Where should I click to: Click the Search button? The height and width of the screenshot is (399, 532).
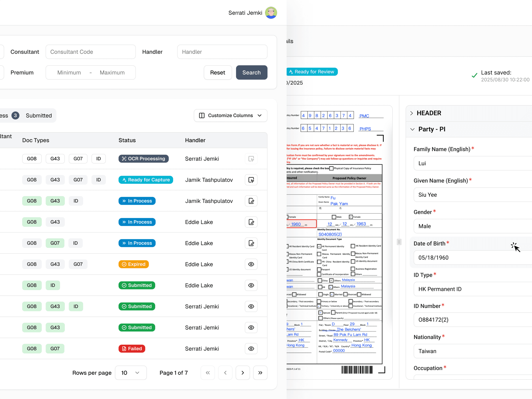[x=251, y=73]
